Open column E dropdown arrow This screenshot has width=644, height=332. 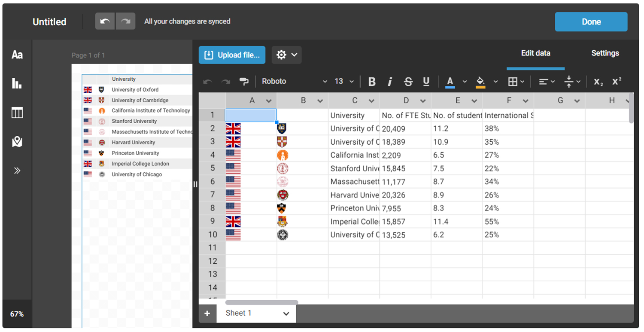(474, 101)
